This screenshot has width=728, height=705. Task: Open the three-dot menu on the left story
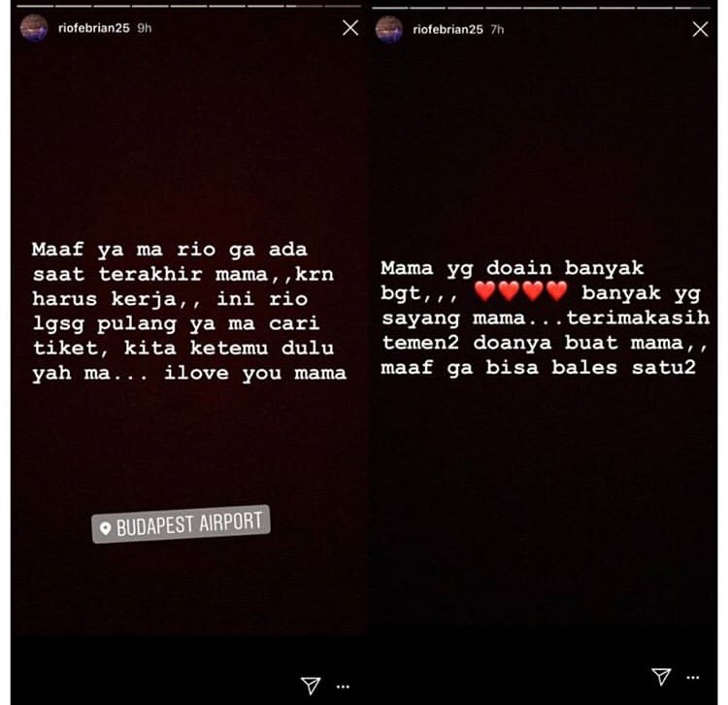(343, 687)
